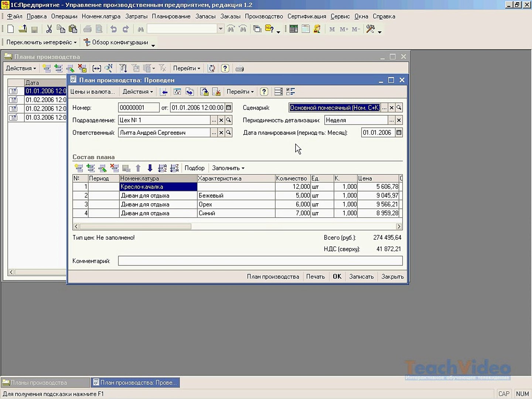Open the Сценарий record with magnifier
This screenshot has height=399, width=532.
[x=399, y=108]
